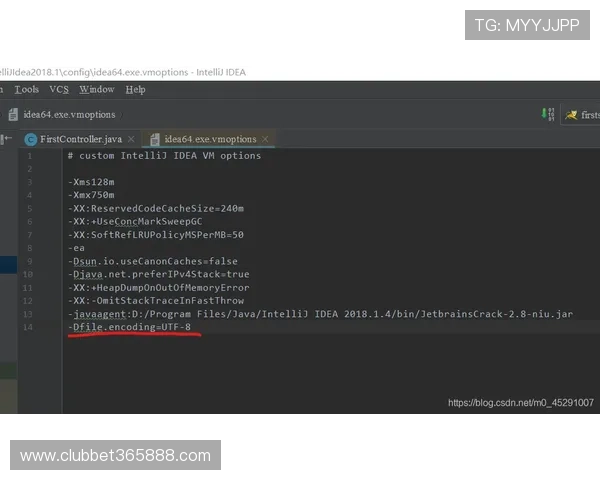
Task: Switch to the FirstController.java tab
Action: click(80, 139)
